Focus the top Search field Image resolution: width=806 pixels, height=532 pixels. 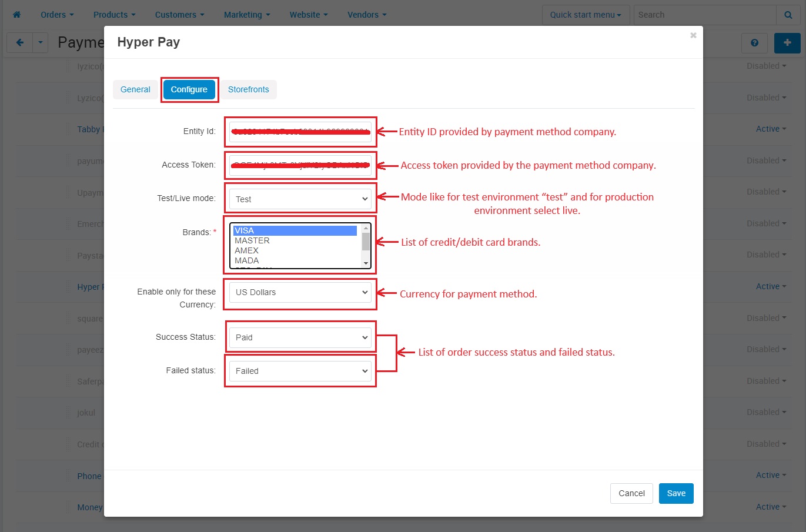click(705, 15)
